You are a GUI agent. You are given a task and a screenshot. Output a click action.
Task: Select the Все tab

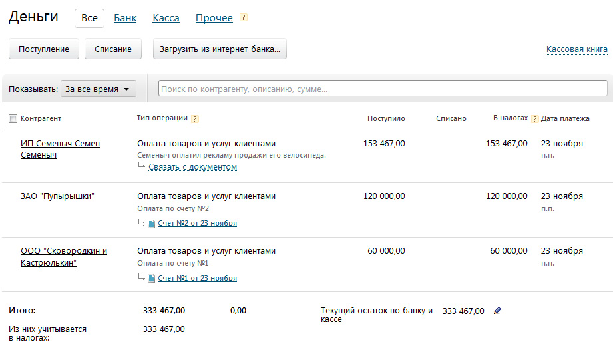tap(89, 18)
